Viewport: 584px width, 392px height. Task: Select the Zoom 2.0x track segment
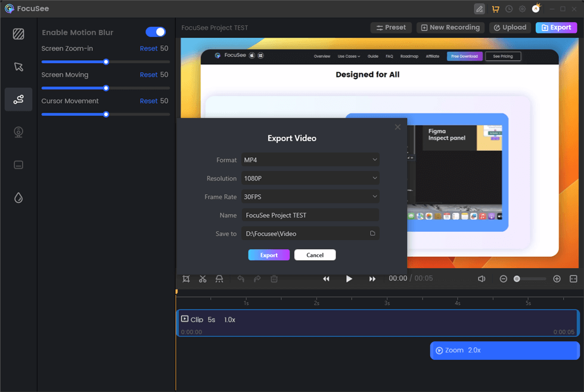click(505, 350)
